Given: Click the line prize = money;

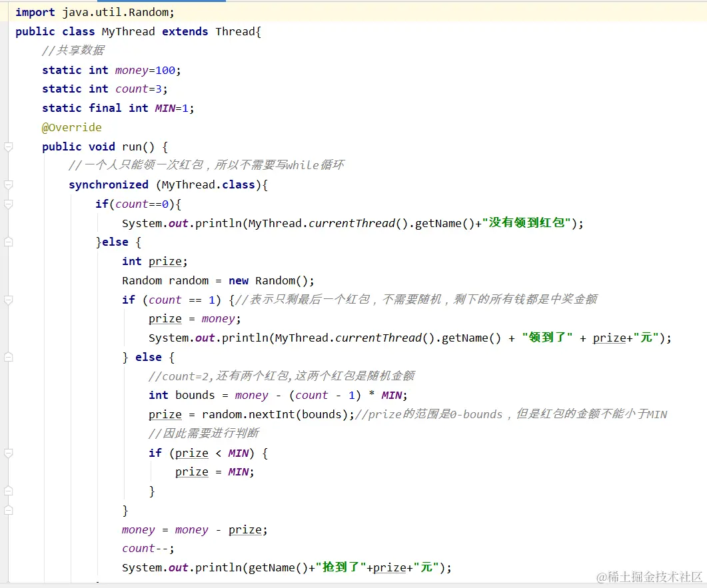Looking at the screenshot, I should [x=195, y=319].
